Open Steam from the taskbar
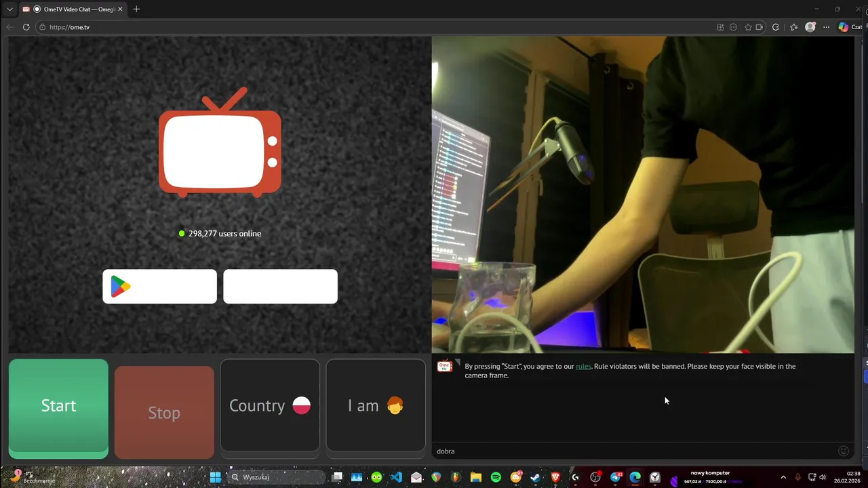This screenshot has width=868, height=488. pos(536,477)
